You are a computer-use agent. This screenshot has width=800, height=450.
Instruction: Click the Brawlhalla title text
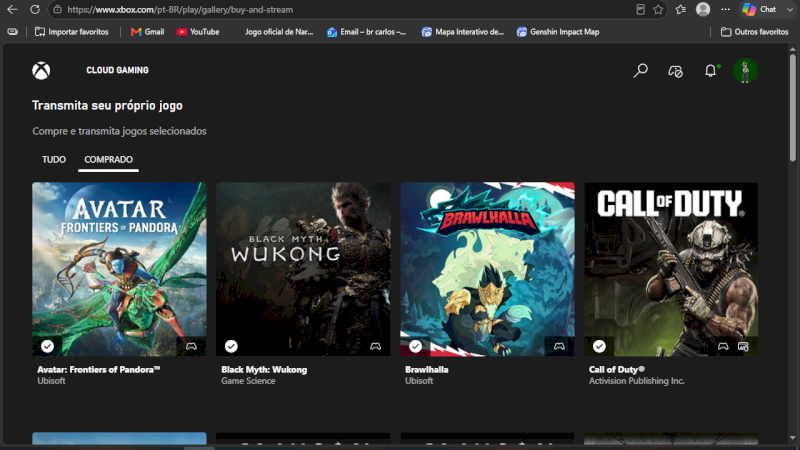[x=427, y=369]
